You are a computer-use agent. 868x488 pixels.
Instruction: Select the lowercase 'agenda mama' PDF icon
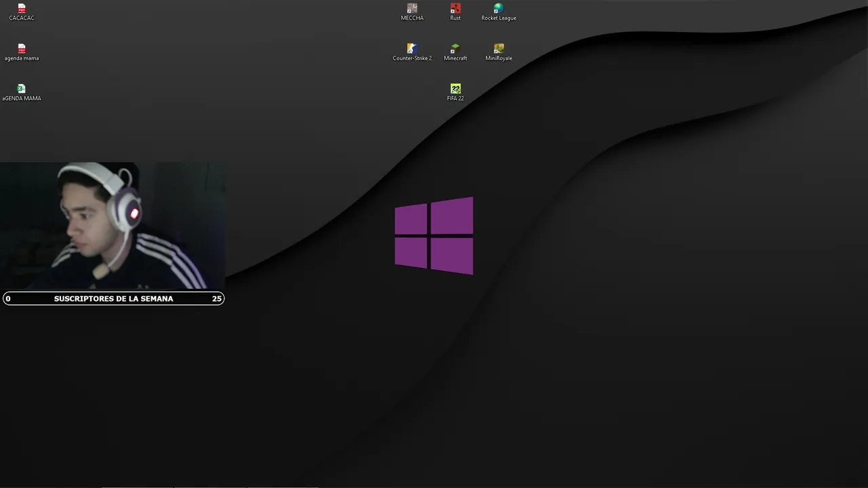(x=22, y=49)
